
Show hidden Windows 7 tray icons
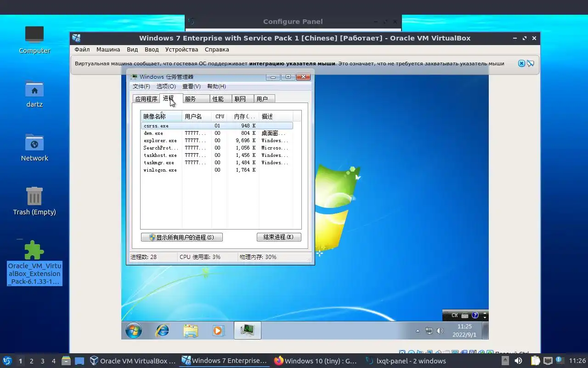pos(418,331)
